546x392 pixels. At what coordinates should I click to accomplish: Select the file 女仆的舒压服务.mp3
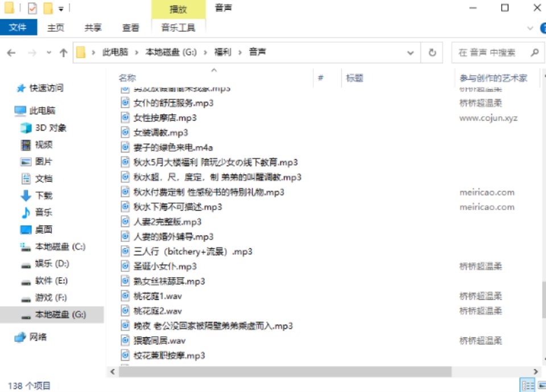[173, 103]
